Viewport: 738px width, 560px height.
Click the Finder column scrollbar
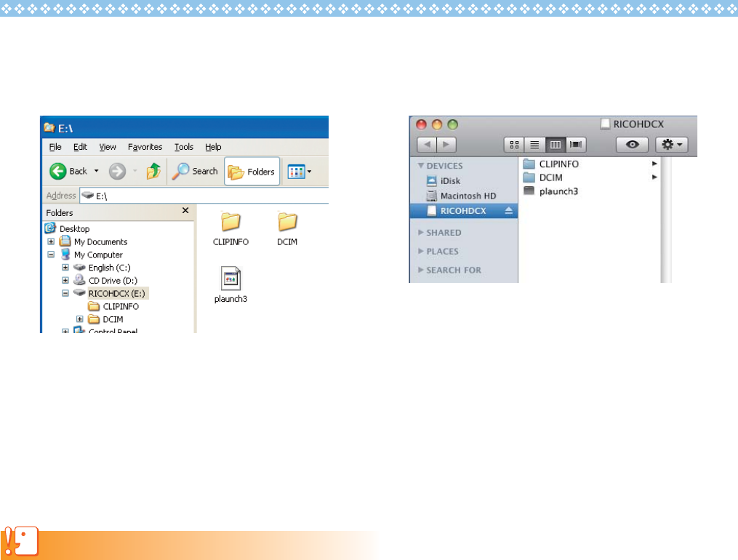click(665, 220)
